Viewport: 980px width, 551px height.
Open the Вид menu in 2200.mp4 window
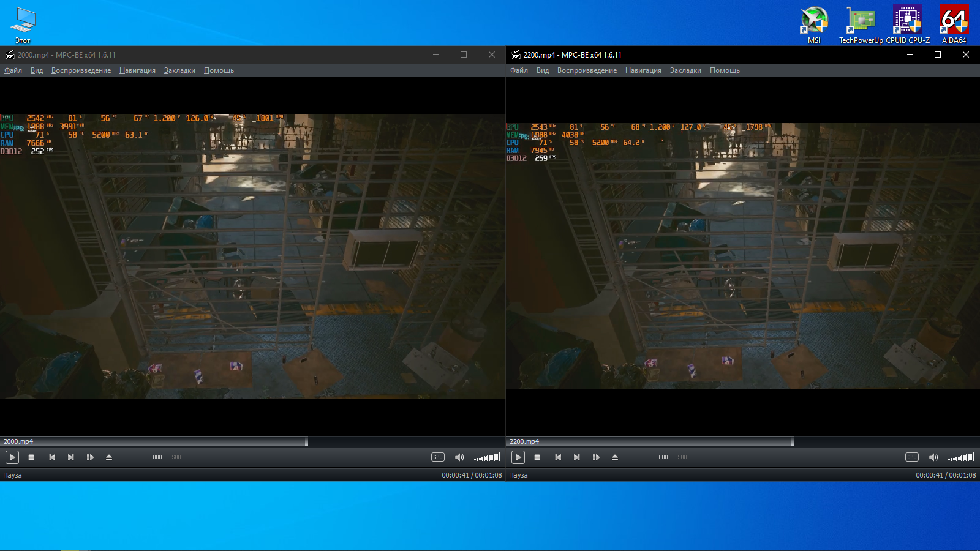[x=543, y=70]
